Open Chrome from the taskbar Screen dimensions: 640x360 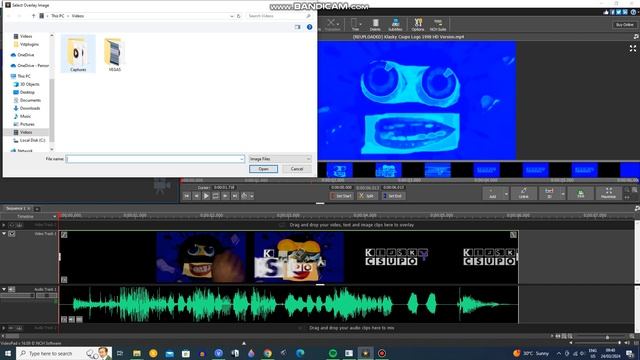268,353
